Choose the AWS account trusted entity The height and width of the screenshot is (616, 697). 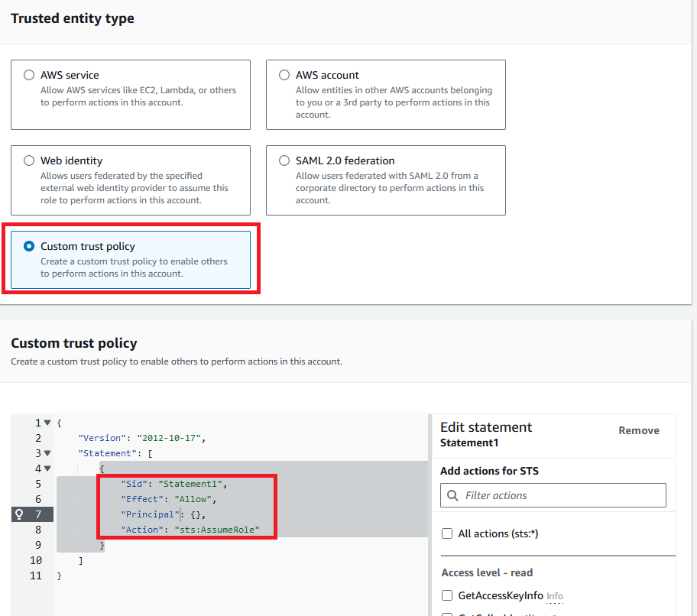point(284,75)
